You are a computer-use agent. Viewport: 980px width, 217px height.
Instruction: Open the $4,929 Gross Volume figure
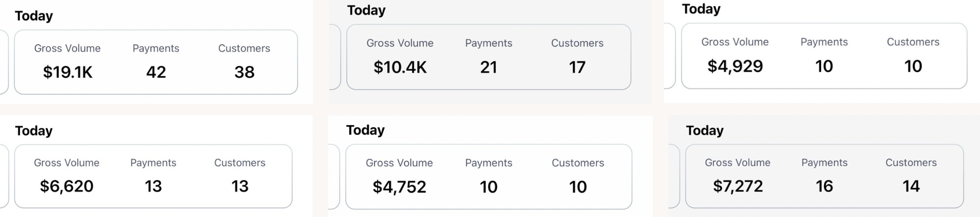(x=735, y=66)
